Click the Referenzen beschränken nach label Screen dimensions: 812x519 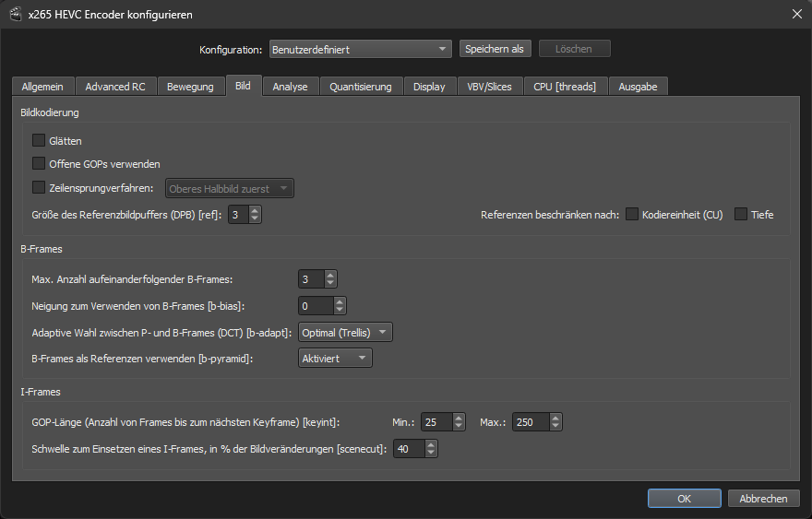pos(550,215)
